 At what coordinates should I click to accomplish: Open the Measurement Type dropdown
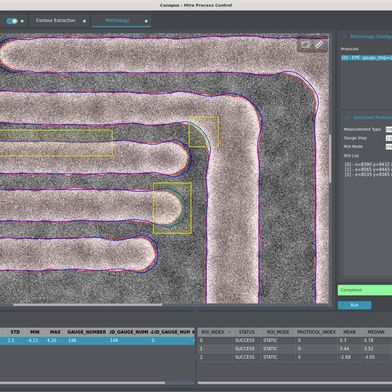pyautogui.click(x=389, y=129)
